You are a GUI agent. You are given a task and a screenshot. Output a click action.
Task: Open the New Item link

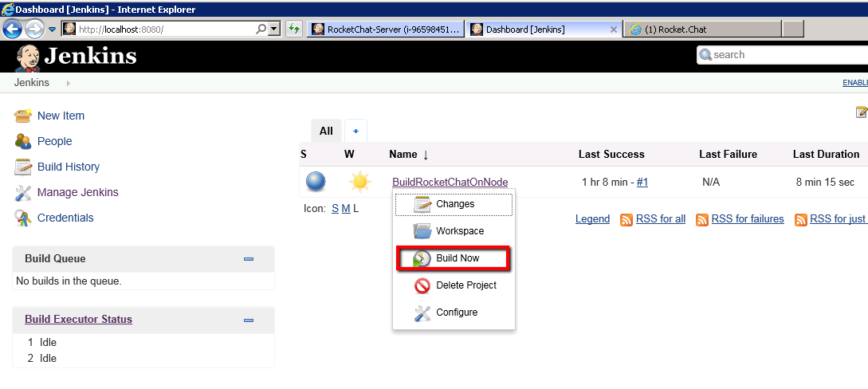click(61, 116)
